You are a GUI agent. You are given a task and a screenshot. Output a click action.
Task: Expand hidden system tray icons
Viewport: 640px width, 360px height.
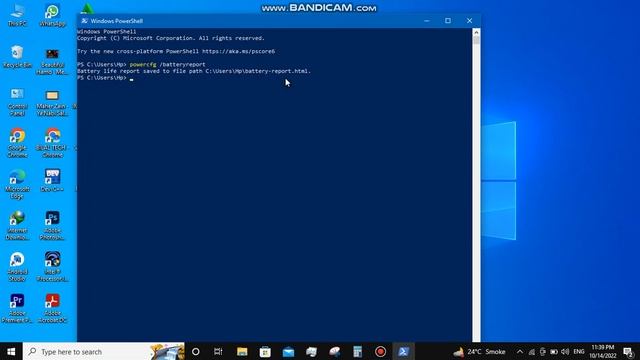click(x=520, y=351)
